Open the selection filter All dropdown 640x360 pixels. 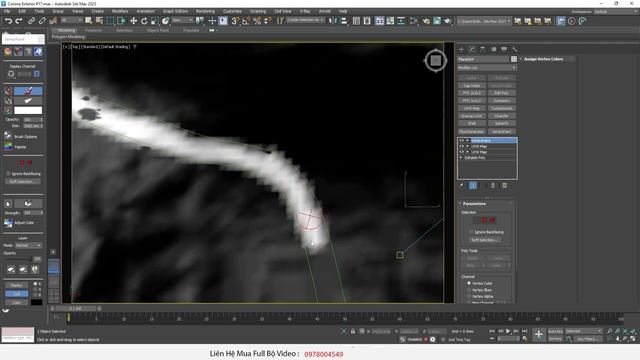[71, 20]
